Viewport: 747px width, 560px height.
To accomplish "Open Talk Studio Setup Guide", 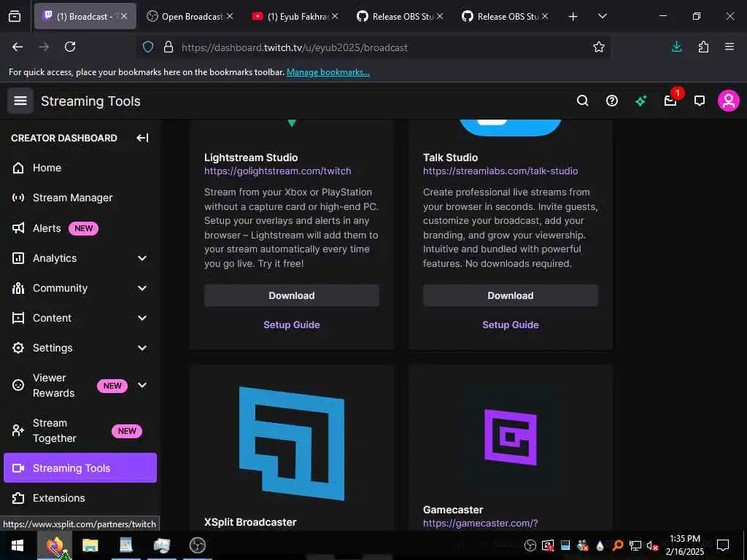I will [510, 324].
